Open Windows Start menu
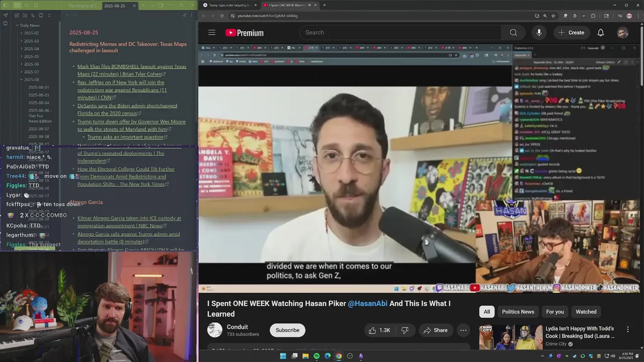This screenshot has height=362, width=644. pyautogui.click(x=283, y=356)
